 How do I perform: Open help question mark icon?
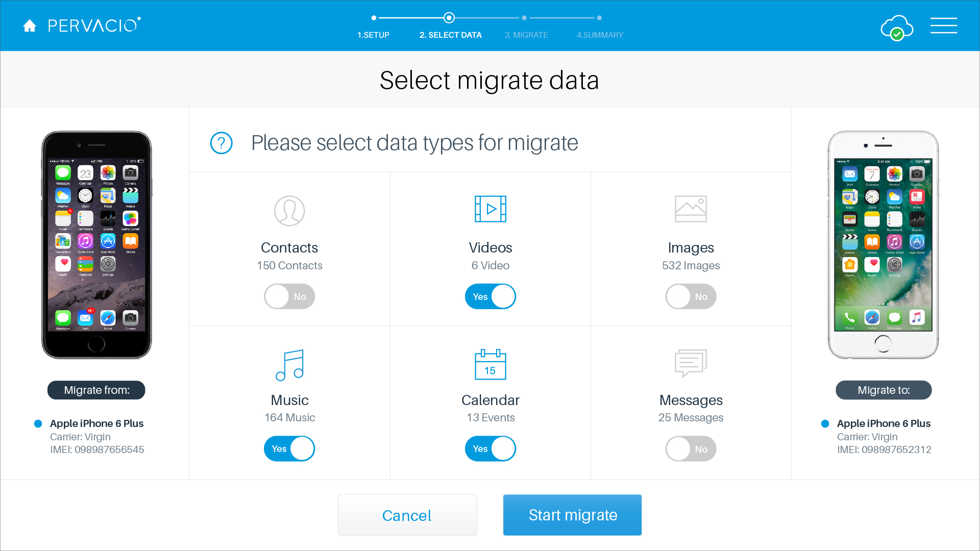[222, 143]
